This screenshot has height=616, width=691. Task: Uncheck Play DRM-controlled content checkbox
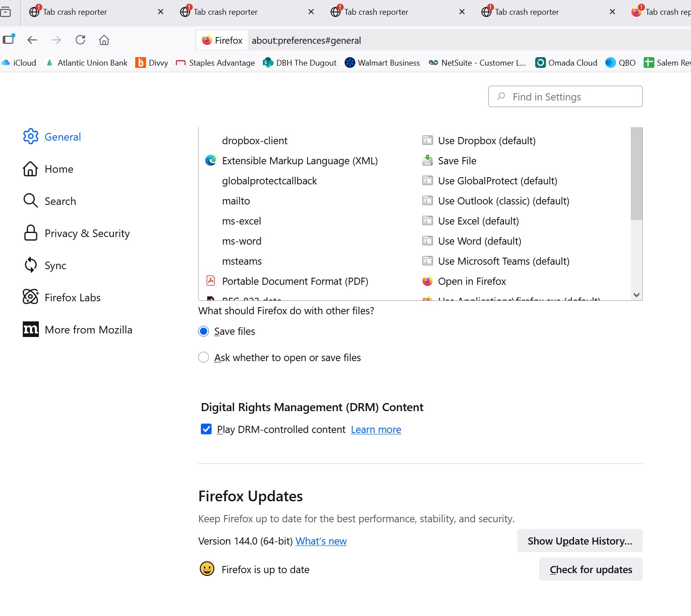click(x=206, y=429)
